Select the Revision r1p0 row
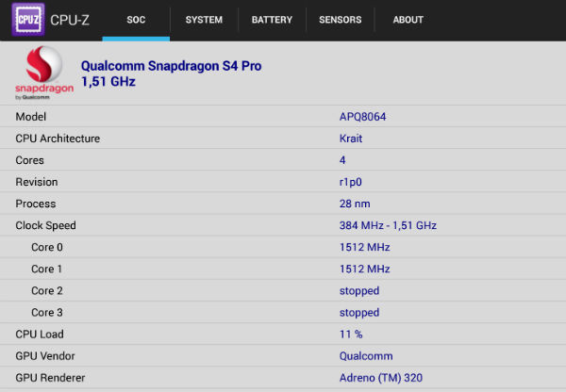Screen dimensions: 566x392 click(x=283, y=182)
